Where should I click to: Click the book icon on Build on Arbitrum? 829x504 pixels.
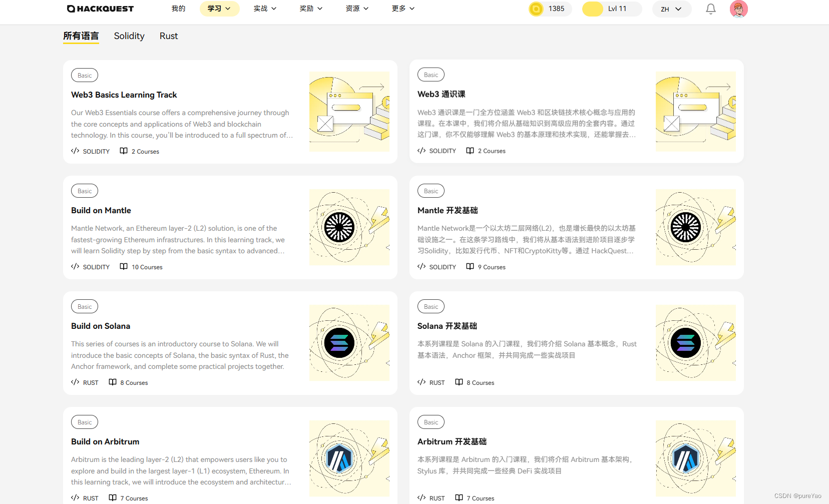pyautogui.click(x=113, y=497)
